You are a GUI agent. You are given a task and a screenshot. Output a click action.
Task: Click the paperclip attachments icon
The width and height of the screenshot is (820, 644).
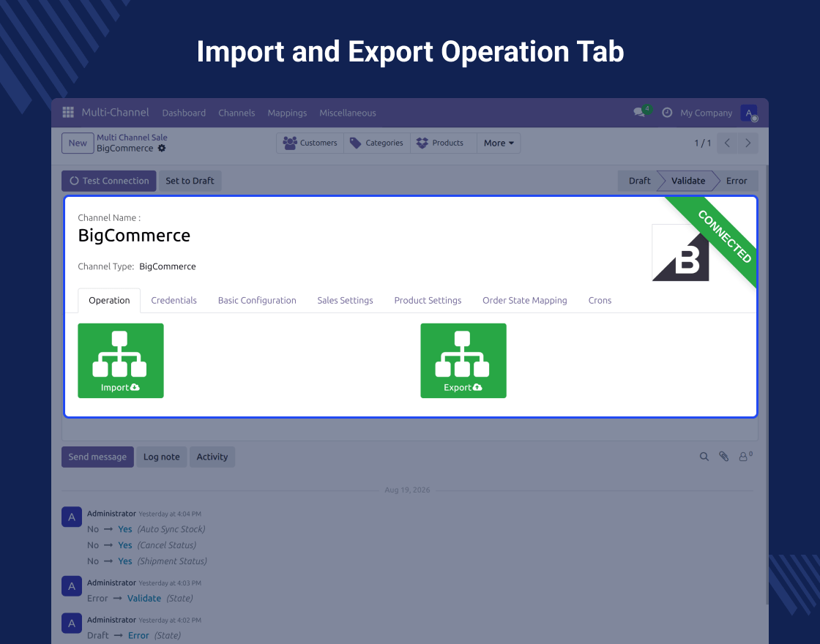[724, 457]
